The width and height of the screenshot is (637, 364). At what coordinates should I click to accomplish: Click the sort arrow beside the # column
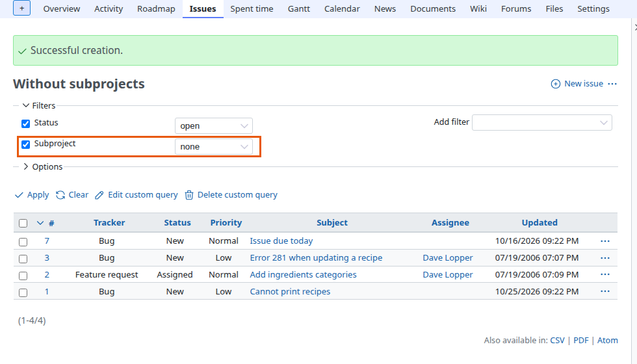tap(40, 222)
